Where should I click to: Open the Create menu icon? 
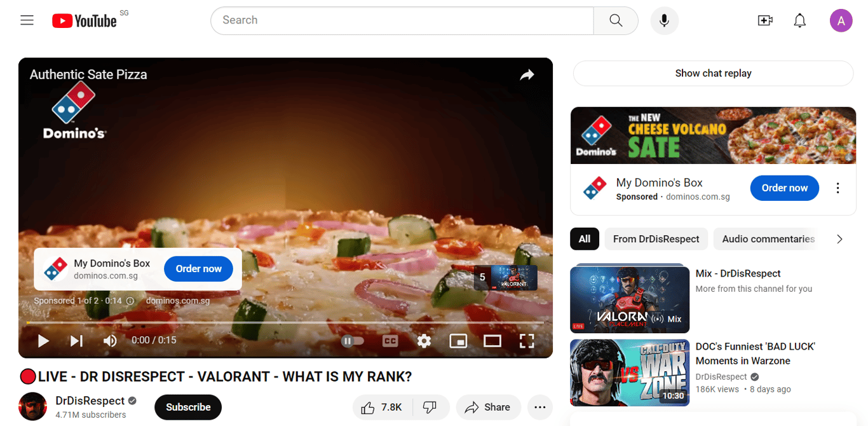pos(765,20)
